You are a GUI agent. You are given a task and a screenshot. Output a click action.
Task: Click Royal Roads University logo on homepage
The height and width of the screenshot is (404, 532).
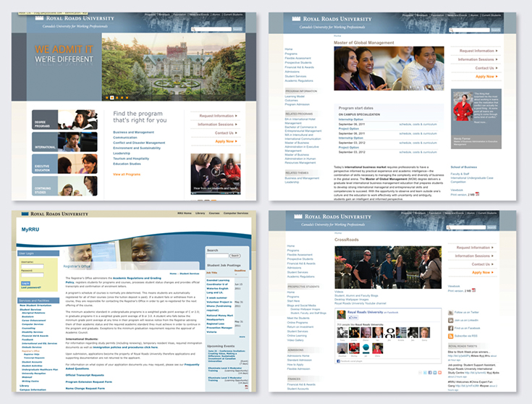tap(75, 18)
